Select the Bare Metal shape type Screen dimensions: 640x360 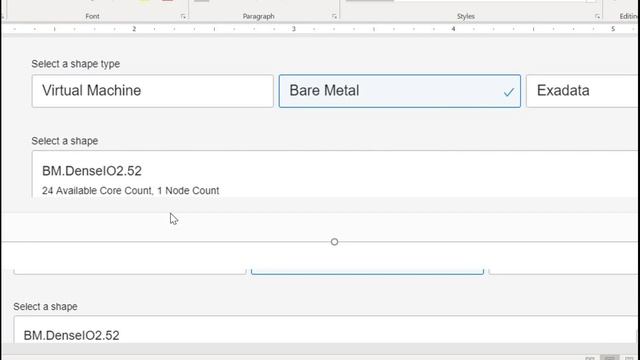point(400,91)
